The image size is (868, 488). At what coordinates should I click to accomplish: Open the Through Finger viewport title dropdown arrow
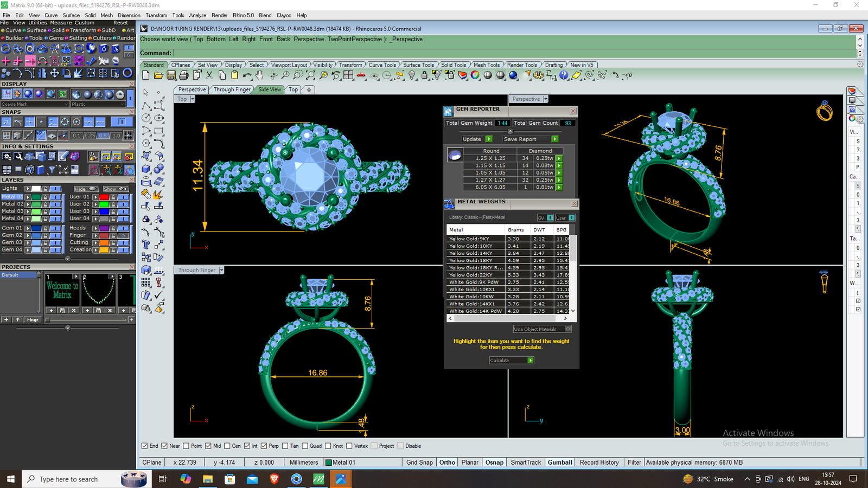pos(221,270)
